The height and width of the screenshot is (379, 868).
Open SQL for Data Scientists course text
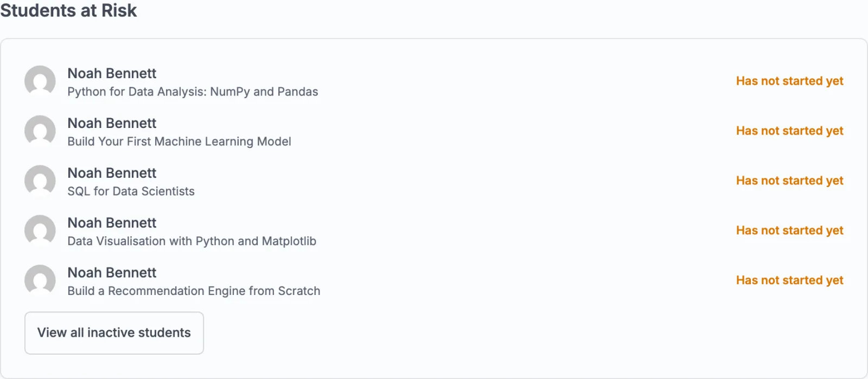(131, 191)
